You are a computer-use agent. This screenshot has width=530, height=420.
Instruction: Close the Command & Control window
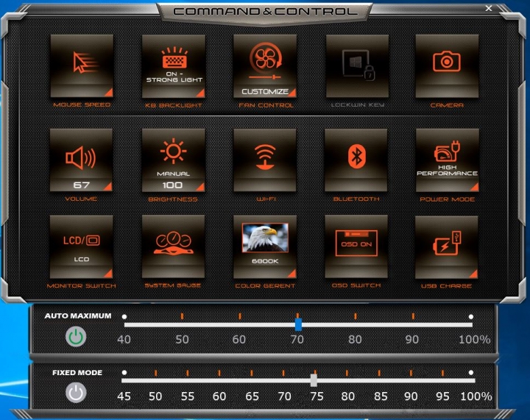pos(490,8)
